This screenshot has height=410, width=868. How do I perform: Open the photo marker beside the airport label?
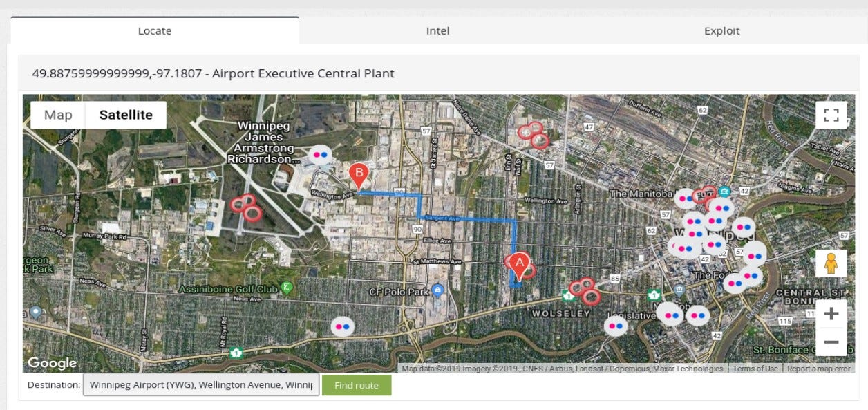(320, 155)
